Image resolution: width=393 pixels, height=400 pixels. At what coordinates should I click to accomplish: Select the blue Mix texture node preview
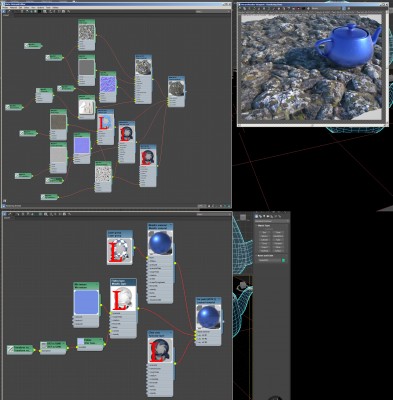[86, 302]
